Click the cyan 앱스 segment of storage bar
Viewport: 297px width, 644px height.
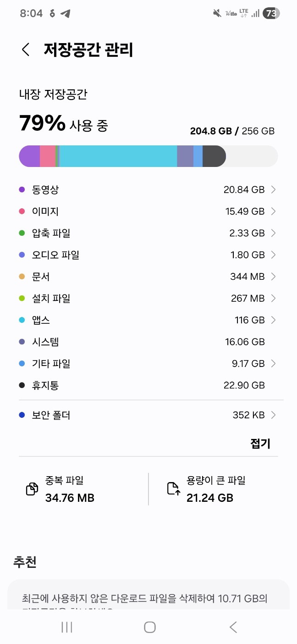click(118, 156)
